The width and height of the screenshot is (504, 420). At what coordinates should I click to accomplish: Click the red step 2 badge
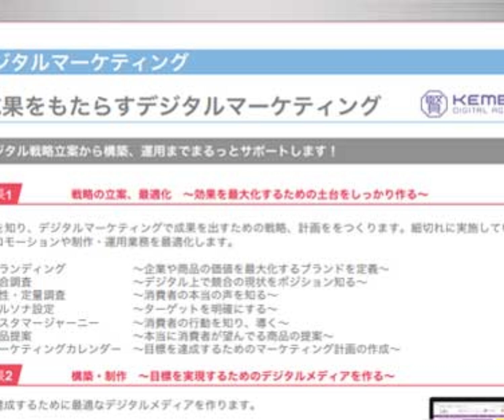click(9, 375)
